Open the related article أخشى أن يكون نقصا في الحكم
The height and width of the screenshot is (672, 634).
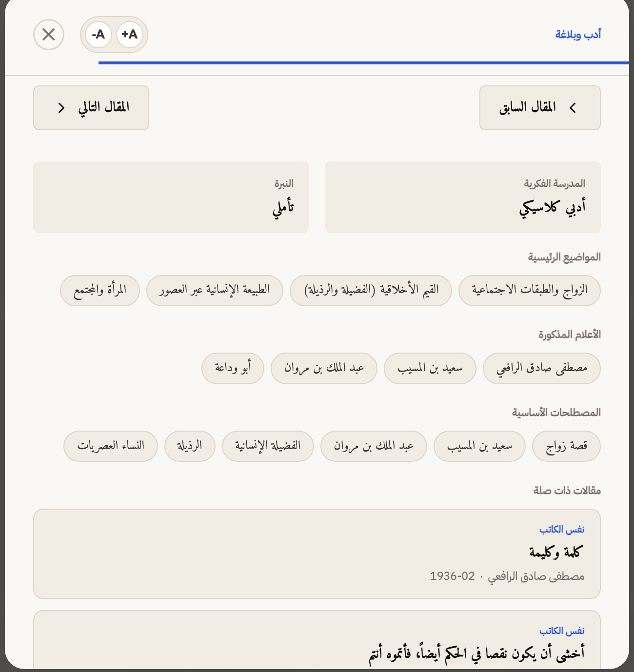pyautogui.click(x=317, y=644)
